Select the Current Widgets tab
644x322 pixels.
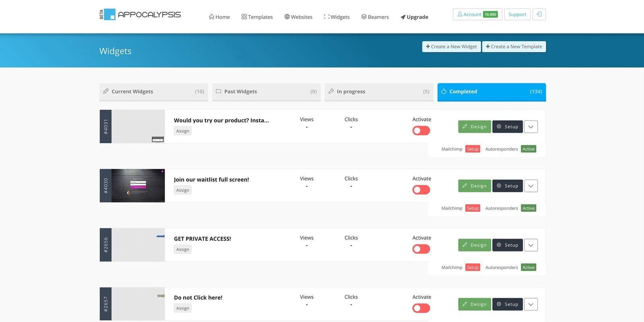coord(154,92)
